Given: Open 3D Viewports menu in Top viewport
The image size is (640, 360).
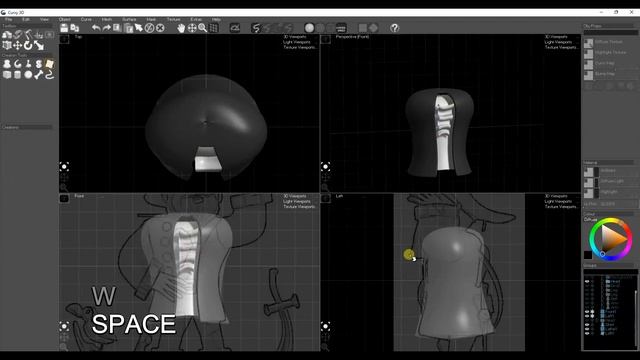Looking at the screenshot, I should coord(295,37).
